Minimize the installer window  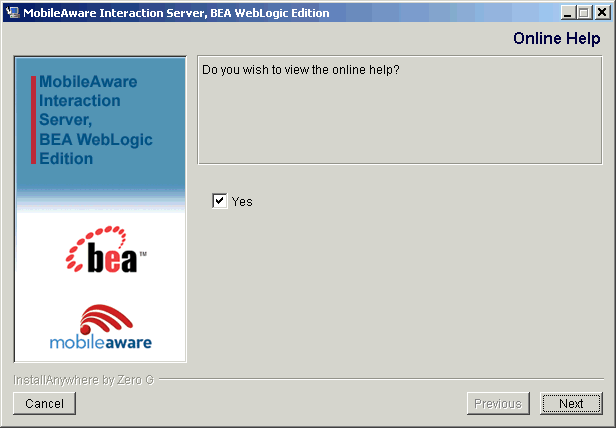[567, 13]
